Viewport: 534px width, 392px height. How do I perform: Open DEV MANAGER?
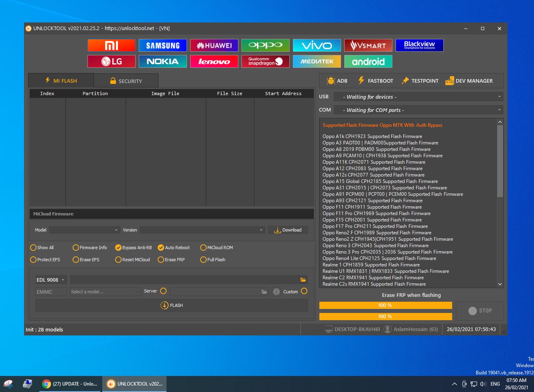click(469, 81)
